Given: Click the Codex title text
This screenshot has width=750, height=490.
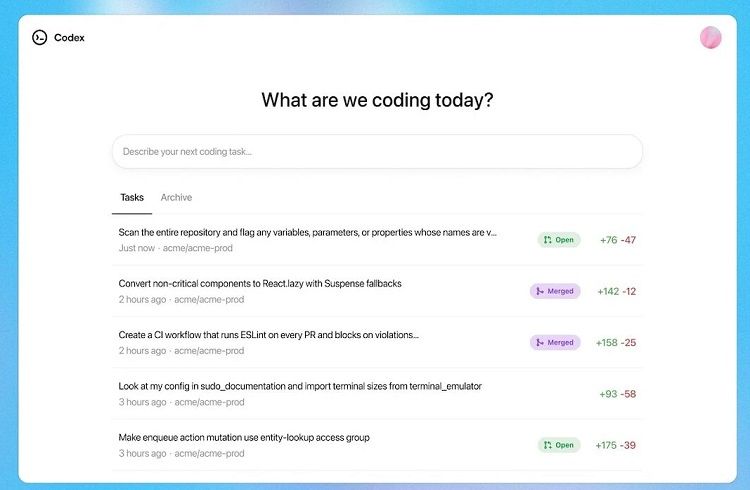Looking at the screenshot, I should coord(69,38).
